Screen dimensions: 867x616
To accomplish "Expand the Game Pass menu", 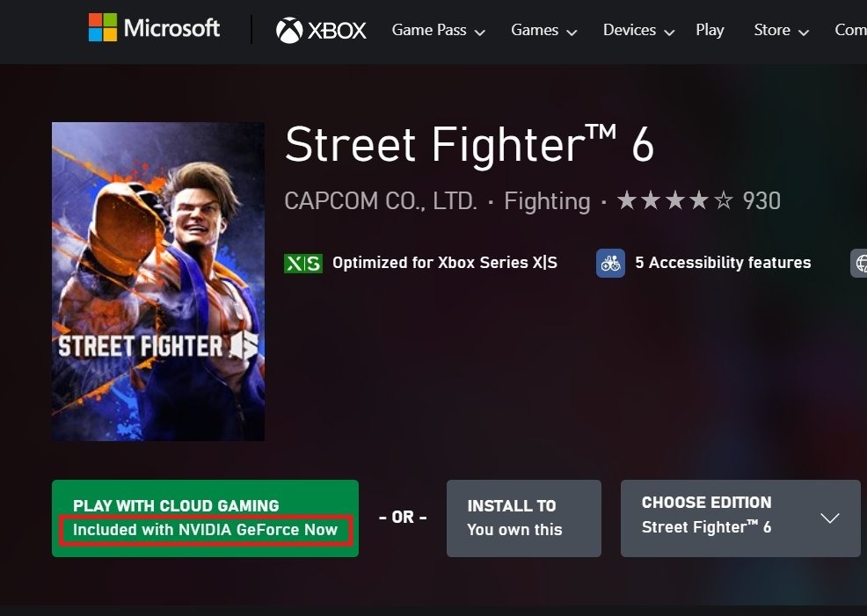I will click(438, 31).
